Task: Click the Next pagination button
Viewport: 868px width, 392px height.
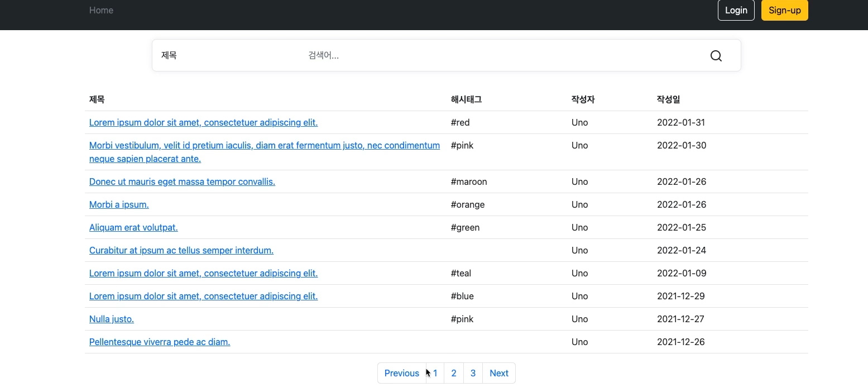Action: tap(499, 373)
